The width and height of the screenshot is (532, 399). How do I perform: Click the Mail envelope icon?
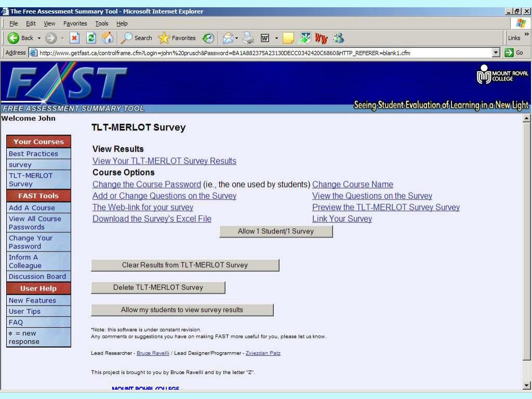(x=228, y=38)
